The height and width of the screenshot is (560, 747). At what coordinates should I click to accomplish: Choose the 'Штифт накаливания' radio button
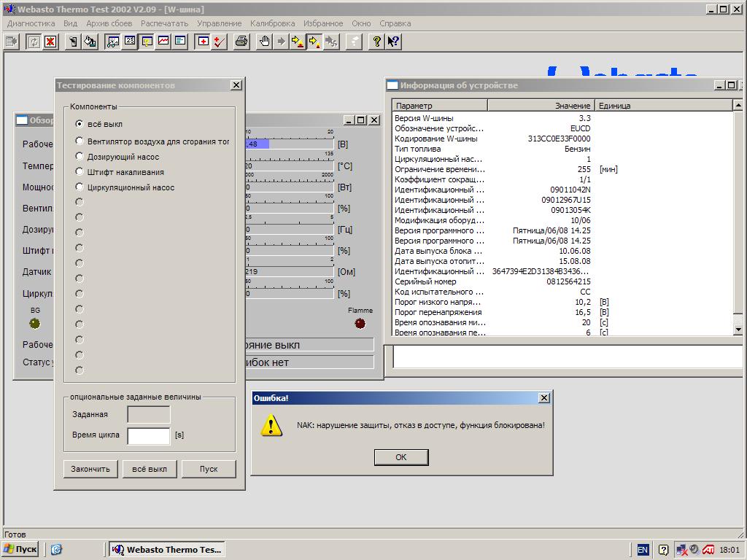click(80, 171)
